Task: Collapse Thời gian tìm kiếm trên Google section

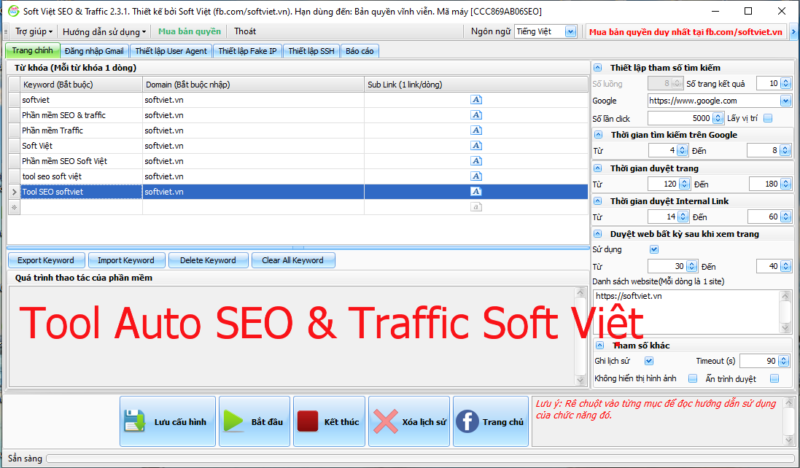Action: [x=598, y=135]
